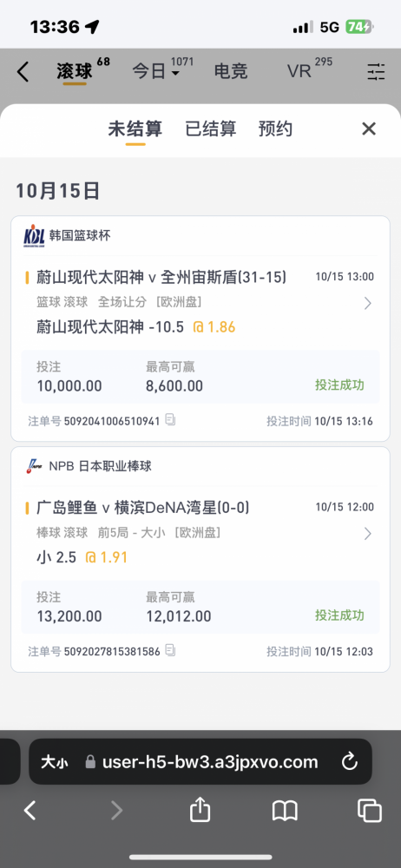Close the bet records panel

(x=369, y=129)
